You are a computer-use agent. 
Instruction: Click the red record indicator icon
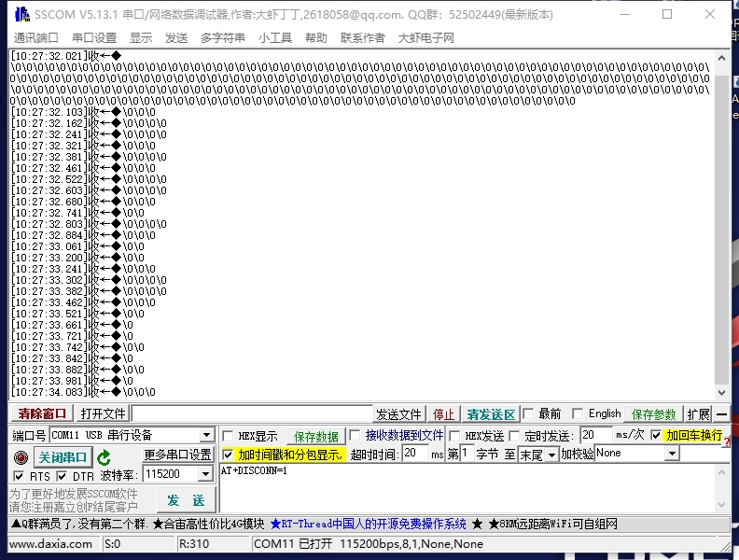pos(21,457)
